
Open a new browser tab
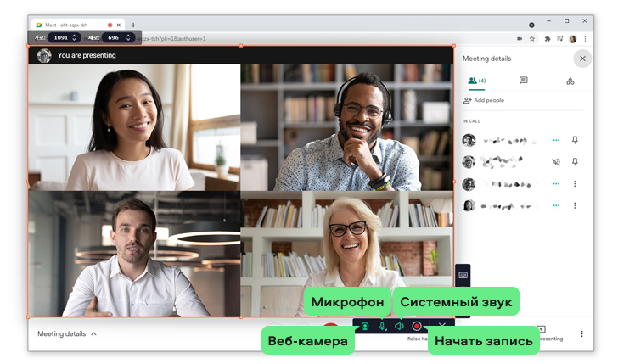pos(133,25)
